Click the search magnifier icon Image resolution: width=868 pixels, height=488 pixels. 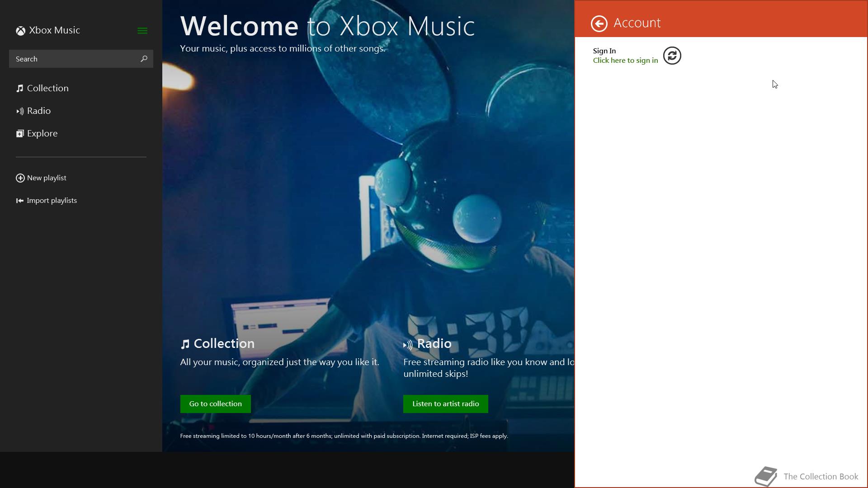144,59
